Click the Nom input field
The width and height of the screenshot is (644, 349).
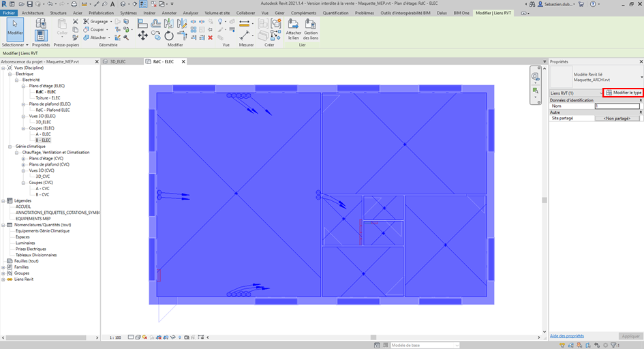(x=617, y=106)
